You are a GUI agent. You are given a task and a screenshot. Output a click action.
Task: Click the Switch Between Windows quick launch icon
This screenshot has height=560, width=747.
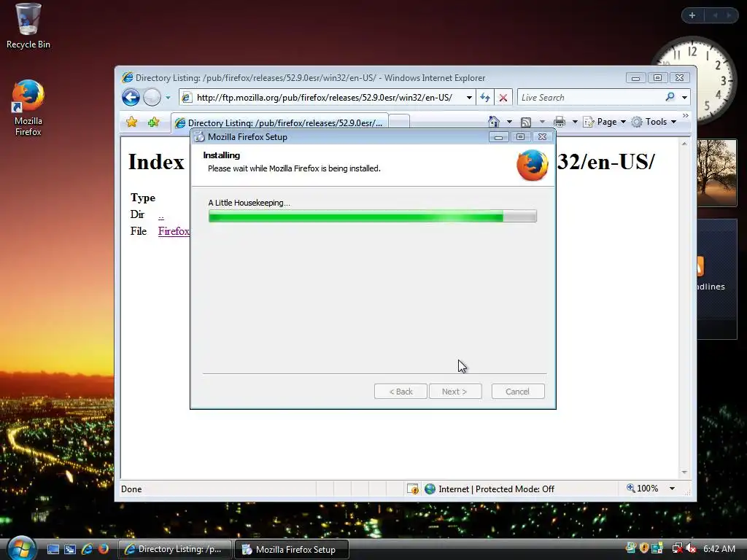(69, 549)
